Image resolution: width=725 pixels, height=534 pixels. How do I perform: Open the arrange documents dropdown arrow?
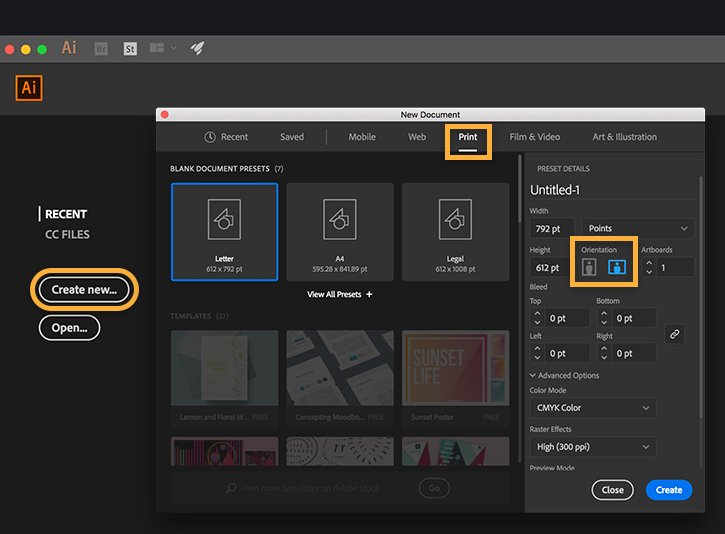(x=174, y=48)
